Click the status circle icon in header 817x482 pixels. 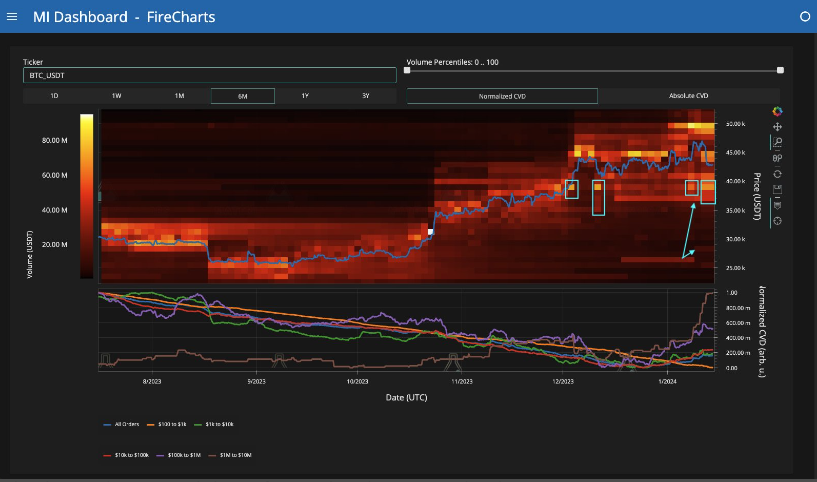(805, 17)
